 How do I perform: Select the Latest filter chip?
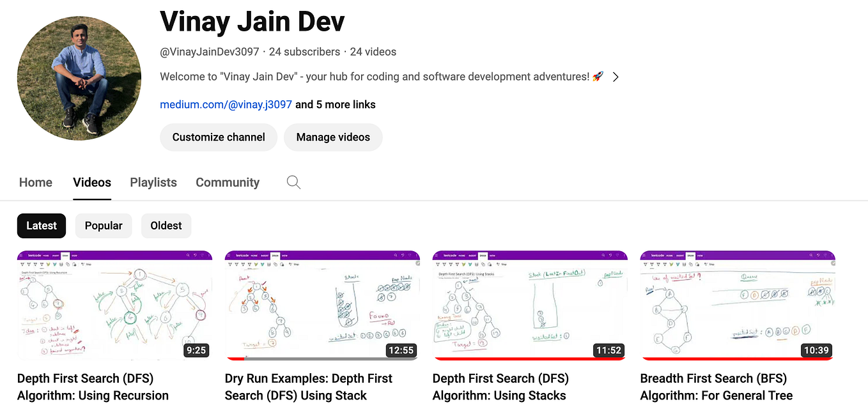click(41, 226)
